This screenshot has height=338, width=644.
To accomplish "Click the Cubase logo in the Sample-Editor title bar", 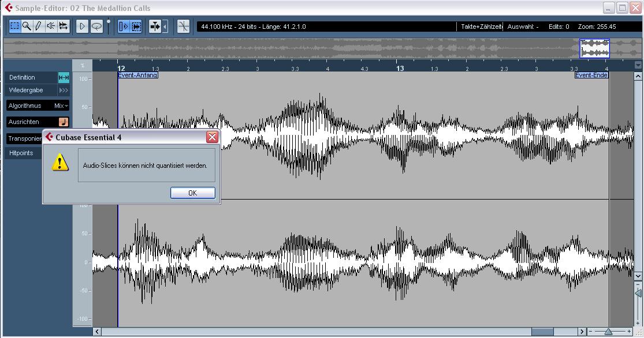I will click(8, 8).
